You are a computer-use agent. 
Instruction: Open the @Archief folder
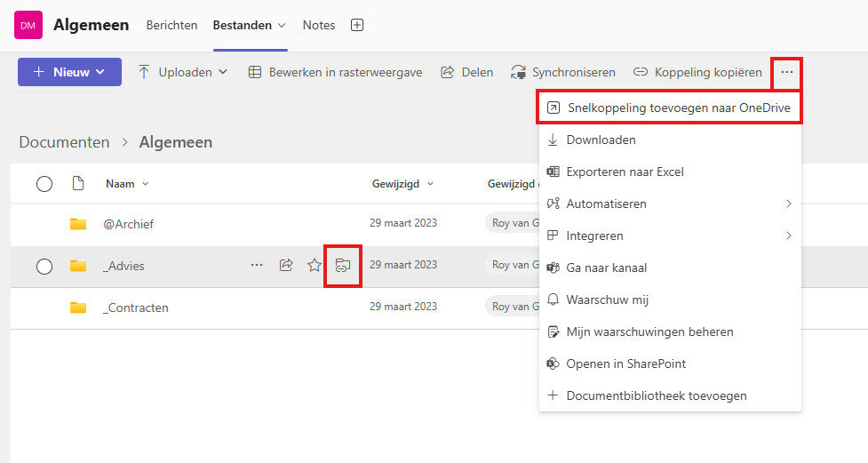point(129,224)
